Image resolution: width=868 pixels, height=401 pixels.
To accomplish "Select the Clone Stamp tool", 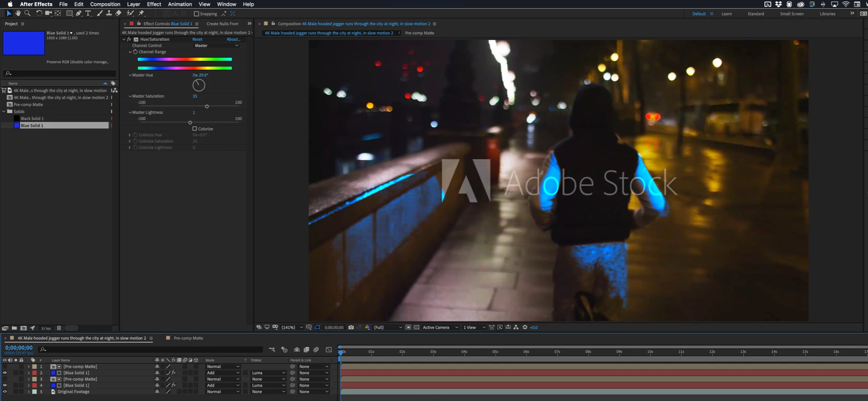I will click(x=109, y=14).
